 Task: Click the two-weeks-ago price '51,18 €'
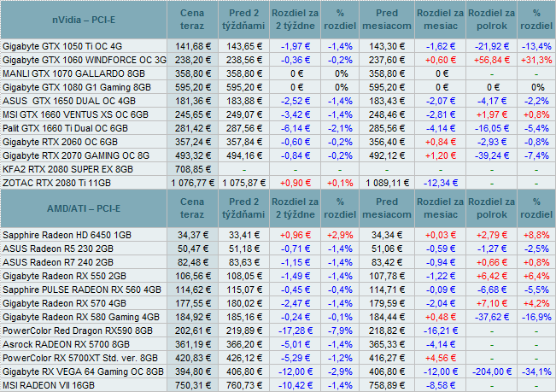(244, 249)
